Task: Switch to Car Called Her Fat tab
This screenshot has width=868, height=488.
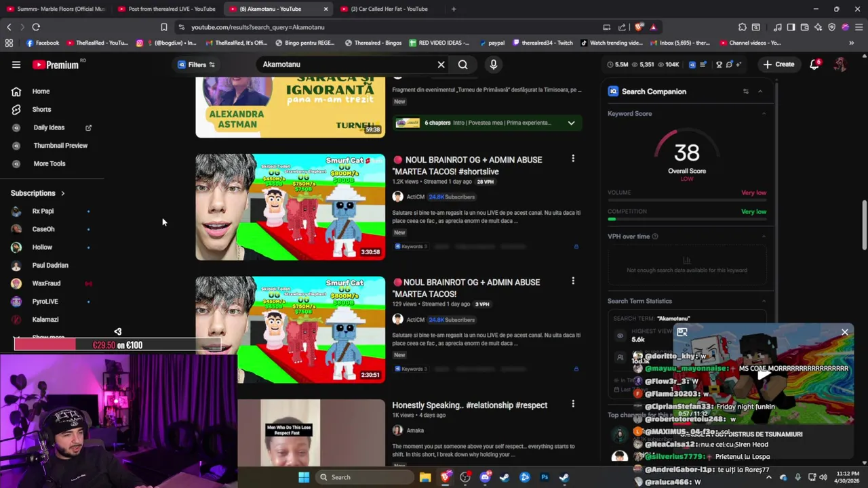Action: (389, 9)
